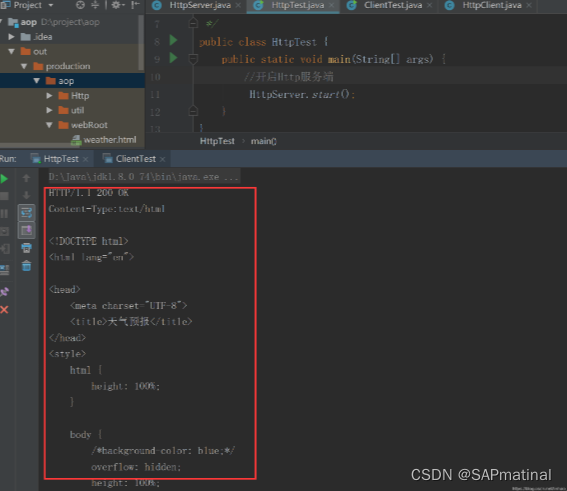Hide the Project panel with the hide icon

[x=135, y=5]
